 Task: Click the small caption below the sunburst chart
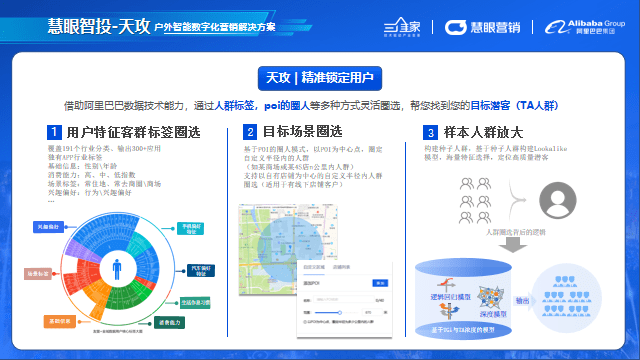point(118,331)
